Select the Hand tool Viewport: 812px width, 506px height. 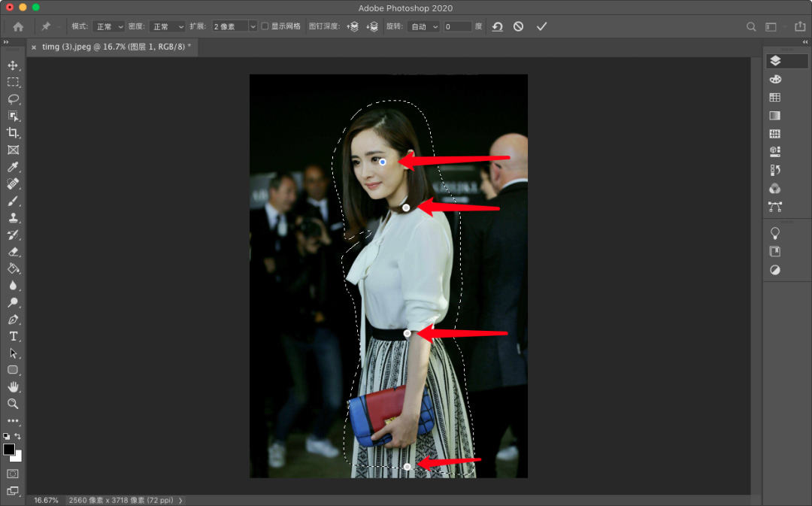pos(13,387)
